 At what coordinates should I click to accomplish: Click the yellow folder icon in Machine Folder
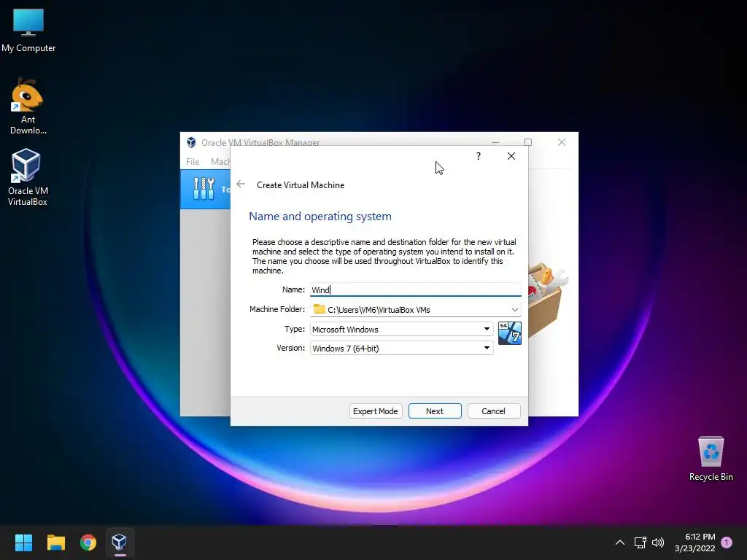tap(320, 309)
